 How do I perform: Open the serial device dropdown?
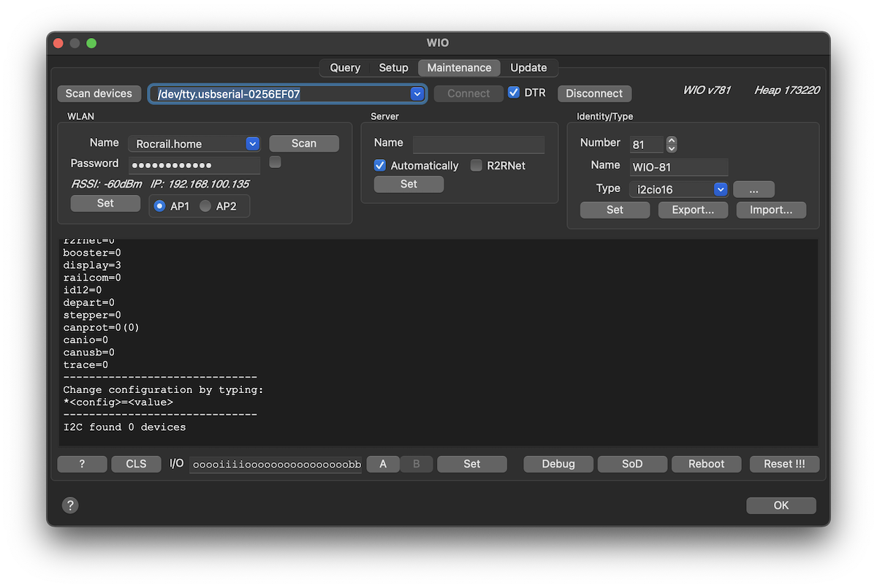click(417, 93)
